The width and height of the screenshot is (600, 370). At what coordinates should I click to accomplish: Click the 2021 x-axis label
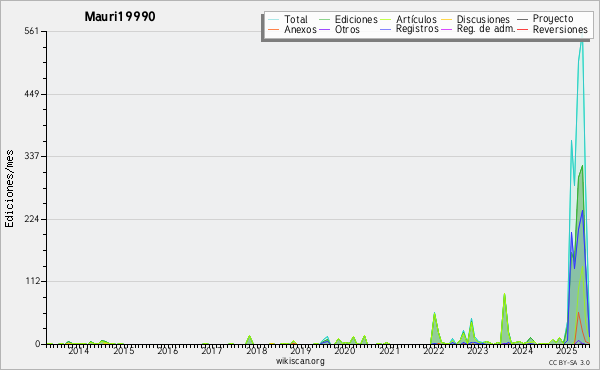pyautogui.click(x=389, y=350)
